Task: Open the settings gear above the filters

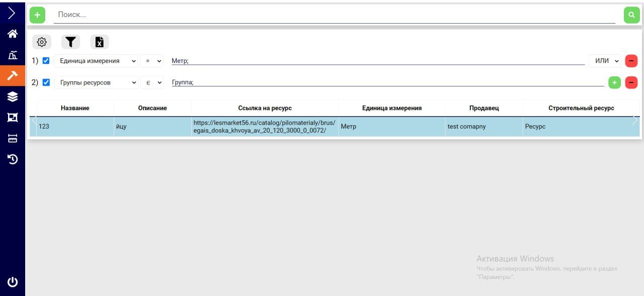Action: point(42,42)
